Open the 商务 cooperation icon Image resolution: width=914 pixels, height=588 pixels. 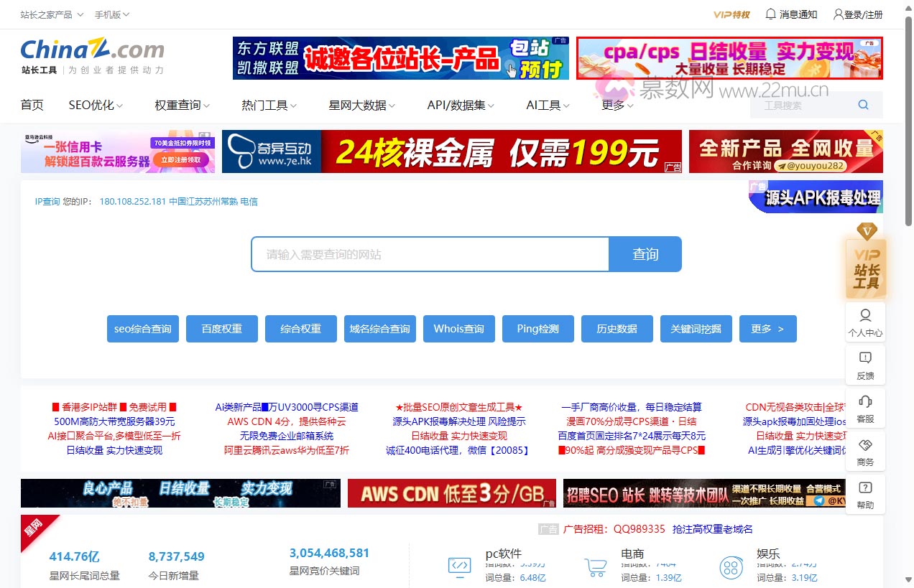[865, 451]
